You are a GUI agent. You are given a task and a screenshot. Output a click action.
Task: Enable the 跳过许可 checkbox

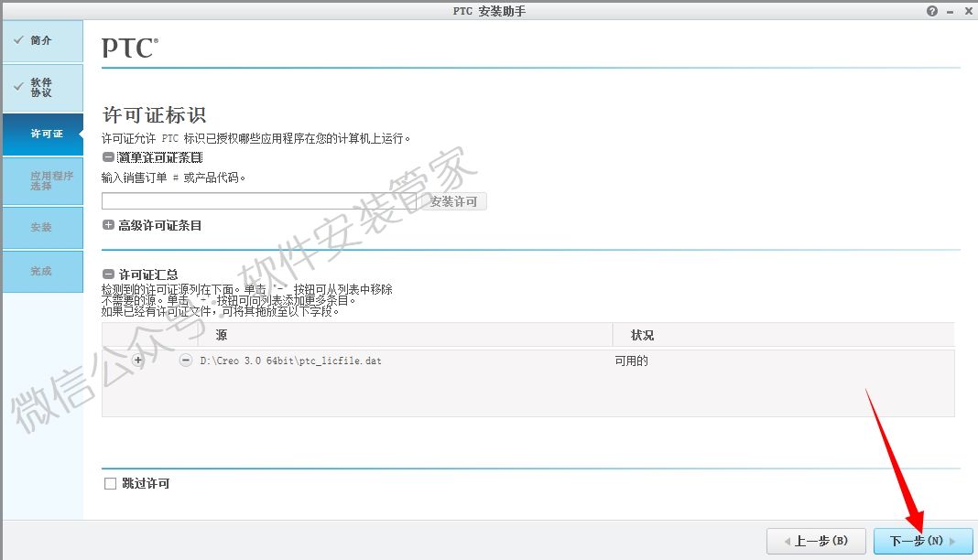(110, 483)
